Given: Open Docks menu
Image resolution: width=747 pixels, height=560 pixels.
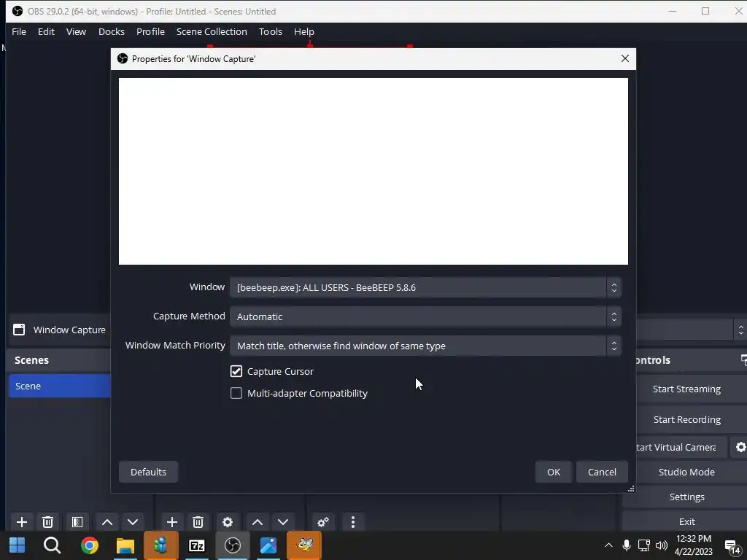Looking at the screenshot, I should [x=112, y=31].
